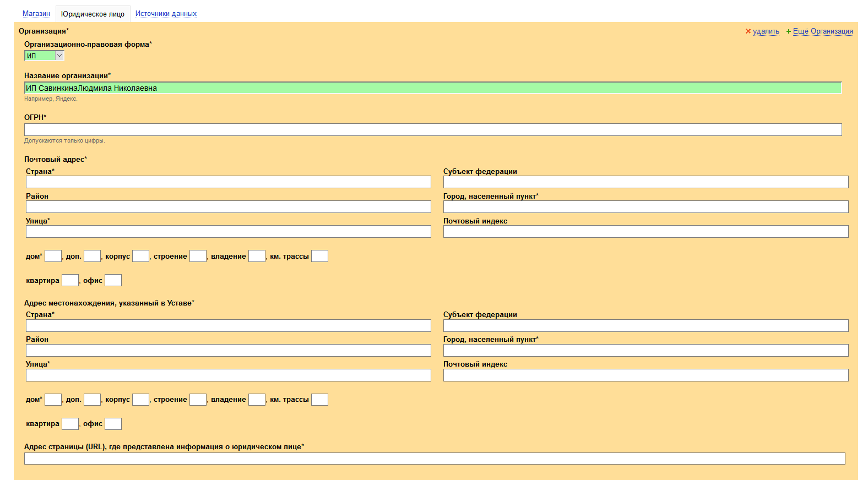The width and height of the screenshot is (868, 480).
Task: Click the Ещё Организация link
Action: tap(822, 31)
